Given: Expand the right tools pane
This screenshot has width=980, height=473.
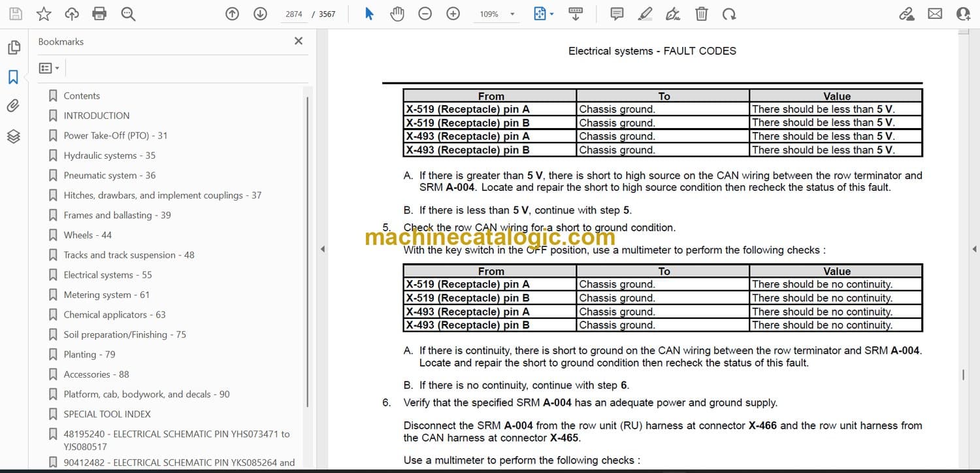Looking at the screenshot, I should 974,249.
